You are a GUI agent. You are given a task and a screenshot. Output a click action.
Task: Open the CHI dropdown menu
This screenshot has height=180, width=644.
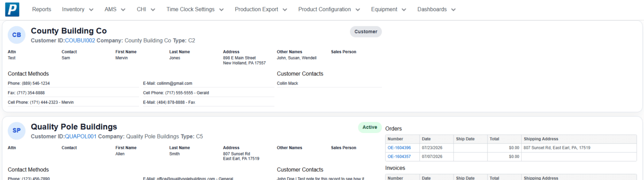[146, 9]
